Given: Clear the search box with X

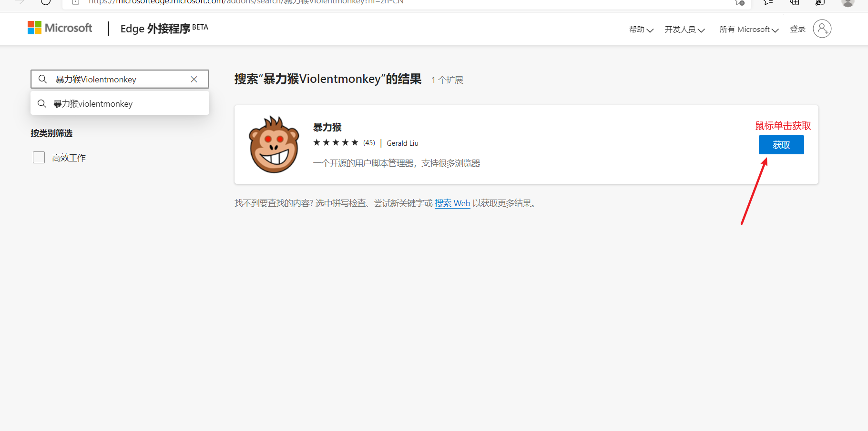Looking at the screenshot, I should [194, 80].
